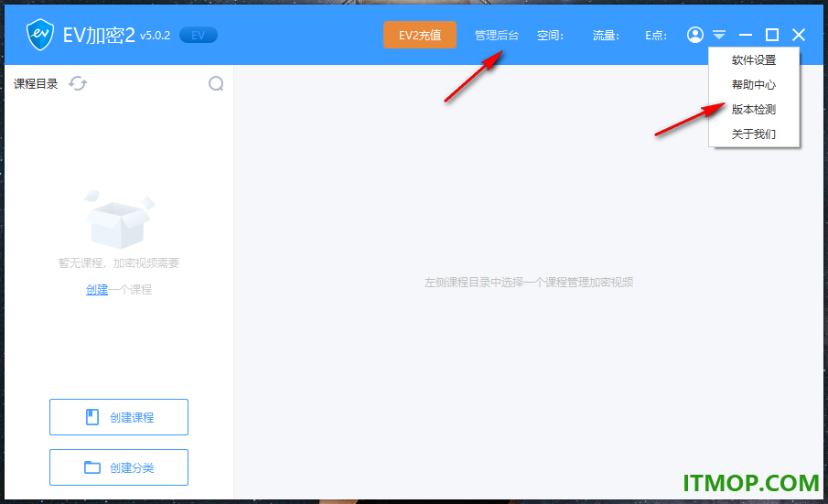Refresh the course directory list

tap(78, 83)
